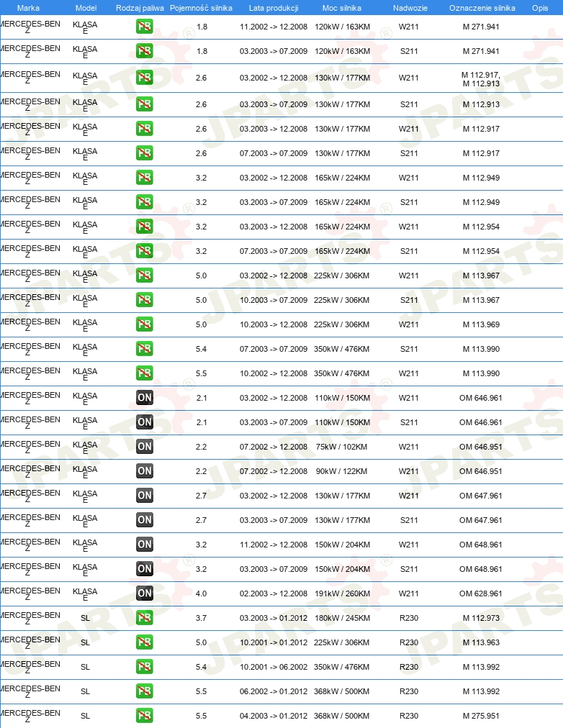Click the ON diesel icon in the 90kW / 122KM row

coord(145,470)
